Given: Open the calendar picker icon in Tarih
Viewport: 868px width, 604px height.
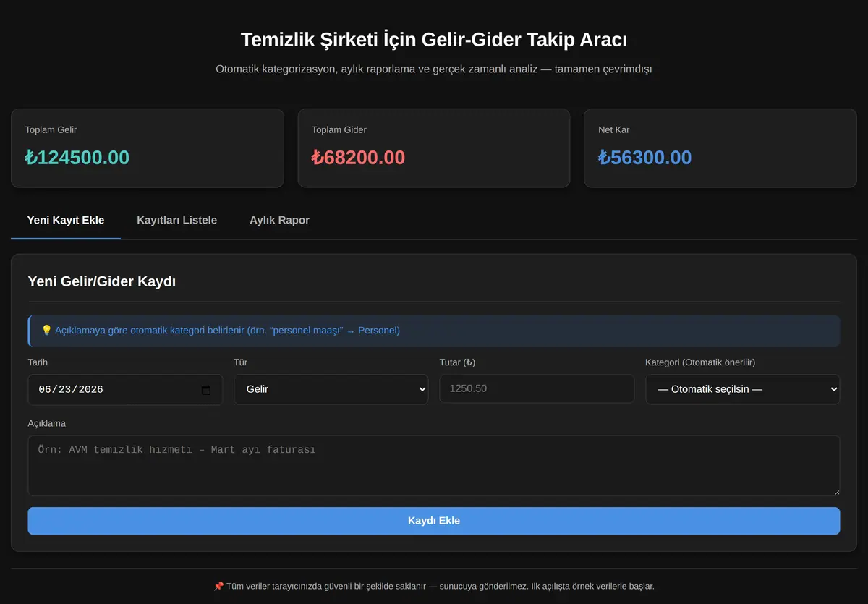Looking at the screenshot, I should click(206, 390).
